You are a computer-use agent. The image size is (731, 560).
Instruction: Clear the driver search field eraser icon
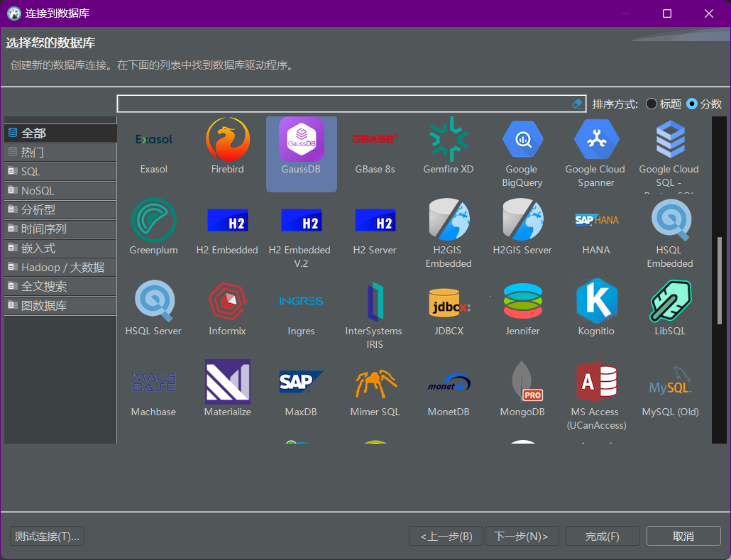pyautogui.click(x=577, y=104)
